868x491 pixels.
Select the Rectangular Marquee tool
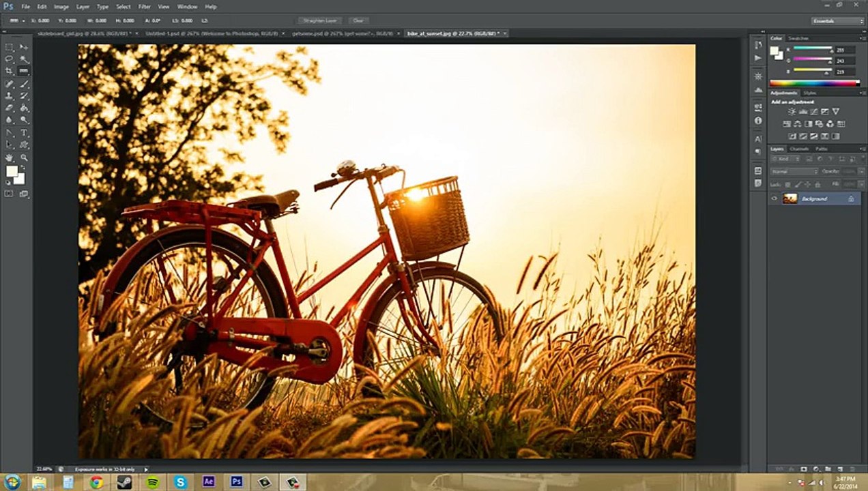pyautogui.click(x=10, y=46)
